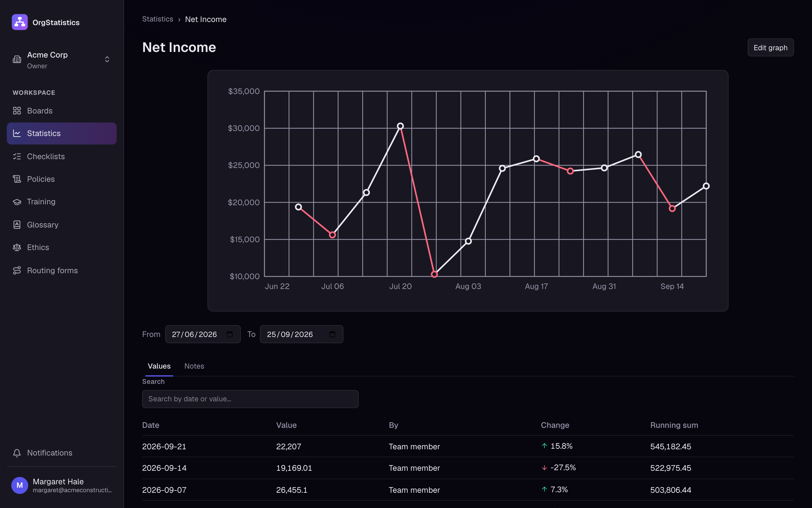Click the Statistics chart icon in sidebar
Image resolution: width=812 pixels, height=508 pixels.
[x=17, y=133]
